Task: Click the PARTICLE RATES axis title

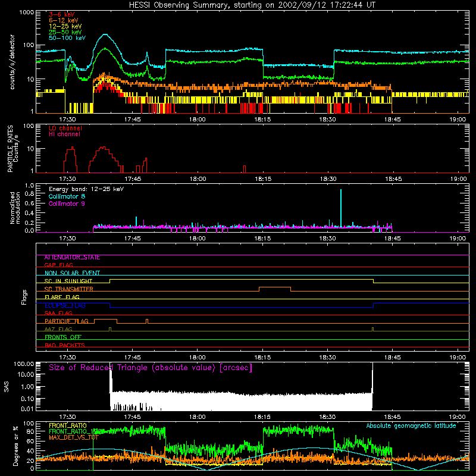Action: pos(10,149)
